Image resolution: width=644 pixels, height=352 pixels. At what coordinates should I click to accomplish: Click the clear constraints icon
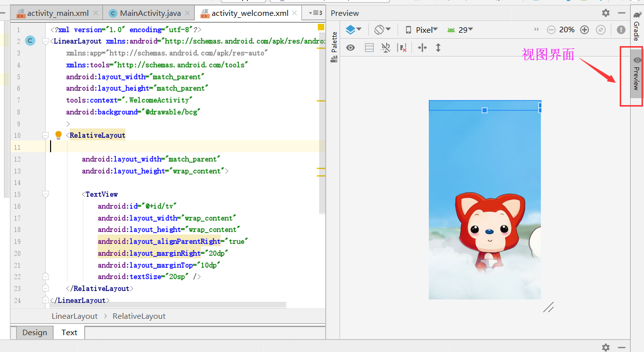[403, 48]
